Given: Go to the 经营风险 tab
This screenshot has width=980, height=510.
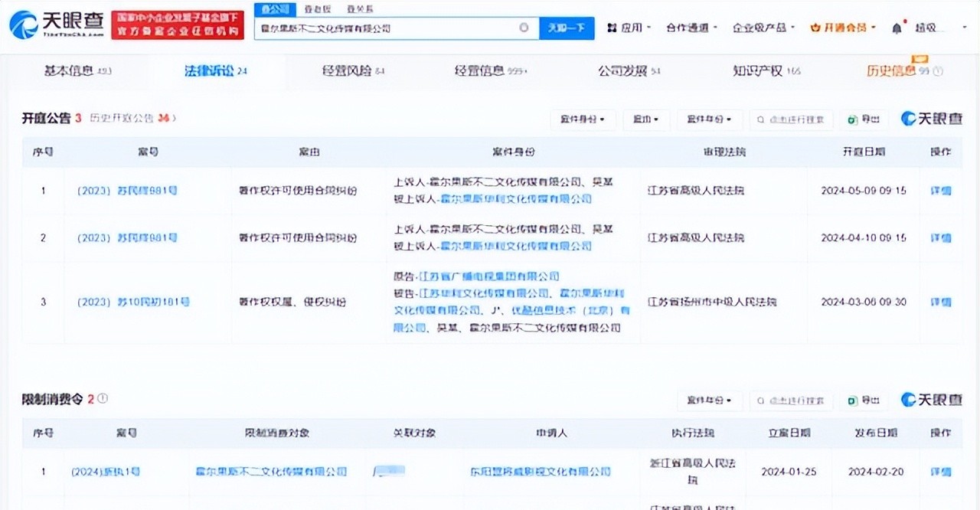Looking at the screenshot, I should (x=353, y=71).
